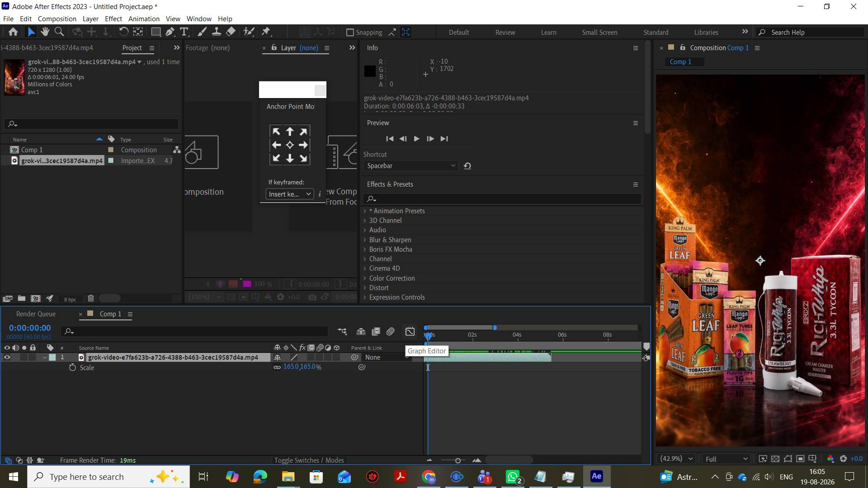Select the Zoom tool magnifier
The width and height of the screenshot is (868, 488).
click(59, 32)
